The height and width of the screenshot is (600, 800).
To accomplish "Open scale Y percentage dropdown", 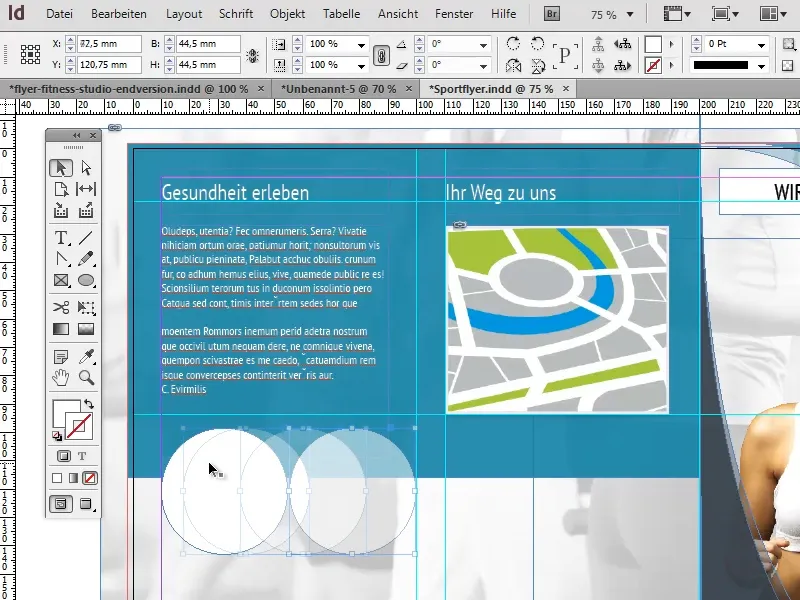I will coord(361,66).
